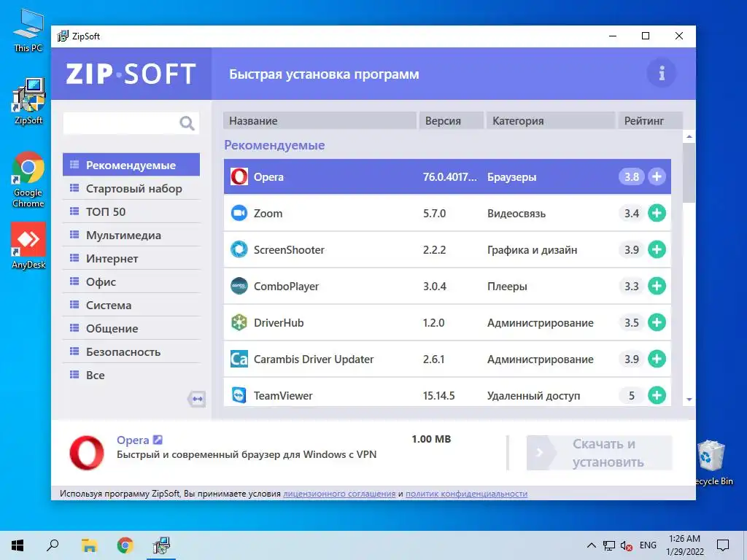The image size is (747, 560).
Task: Click the ComboPlayer app icon
Action: [x=239, y=286]
